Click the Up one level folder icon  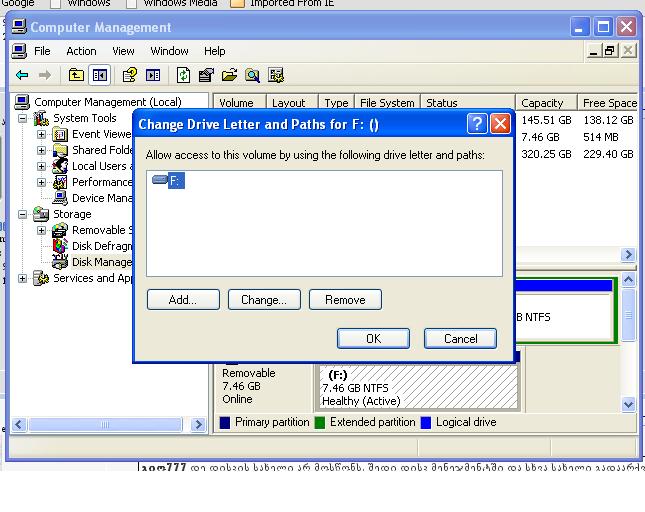pyautogui.click(x=76, y=75)
